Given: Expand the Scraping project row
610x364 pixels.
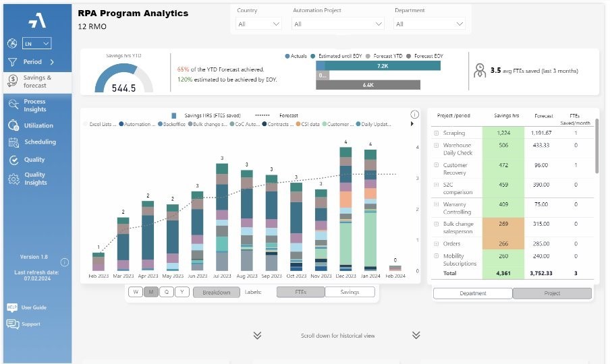Looking at the screenshot, I should (436, 133).
